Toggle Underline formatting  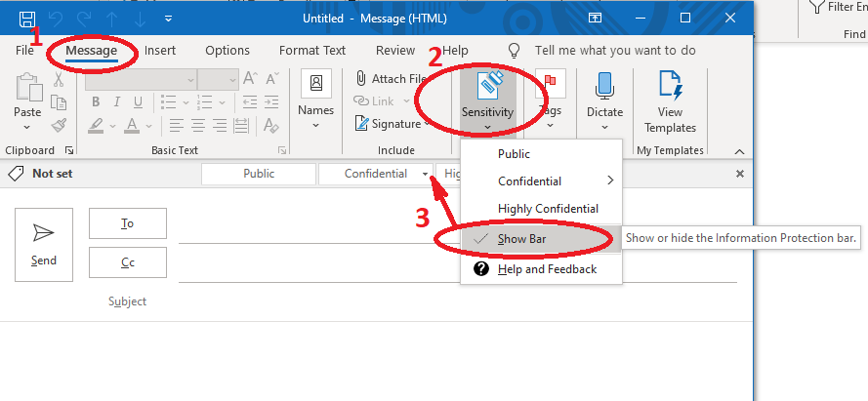(138, 102)
